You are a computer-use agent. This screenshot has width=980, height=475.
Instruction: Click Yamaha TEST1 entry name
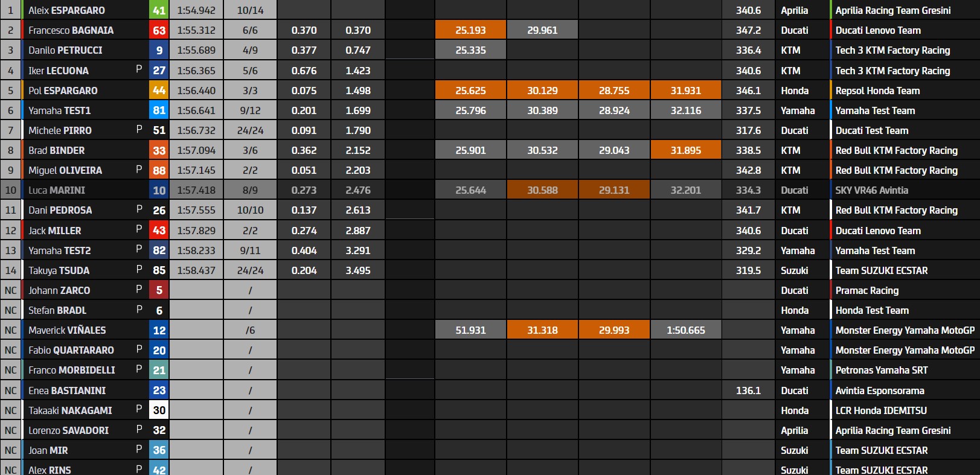tap(59, 110)
